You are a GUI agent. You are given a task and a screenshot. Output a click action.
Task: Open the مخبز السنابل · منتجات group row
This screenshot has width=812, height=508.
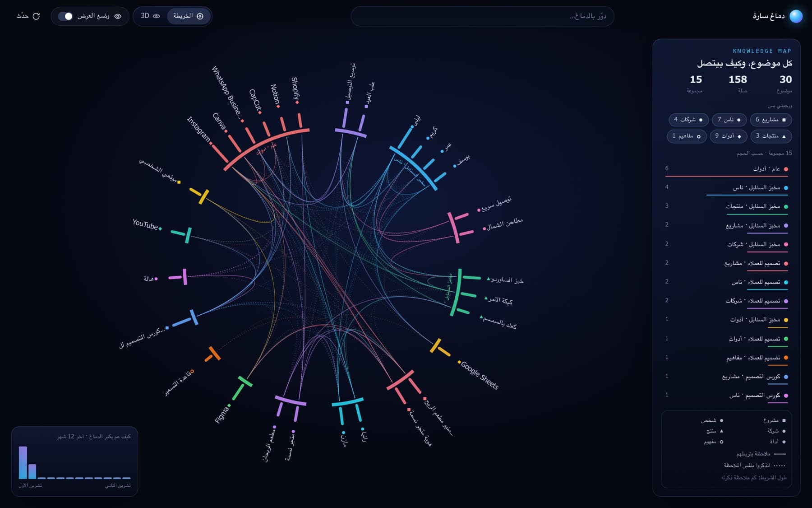click(726, 208)
